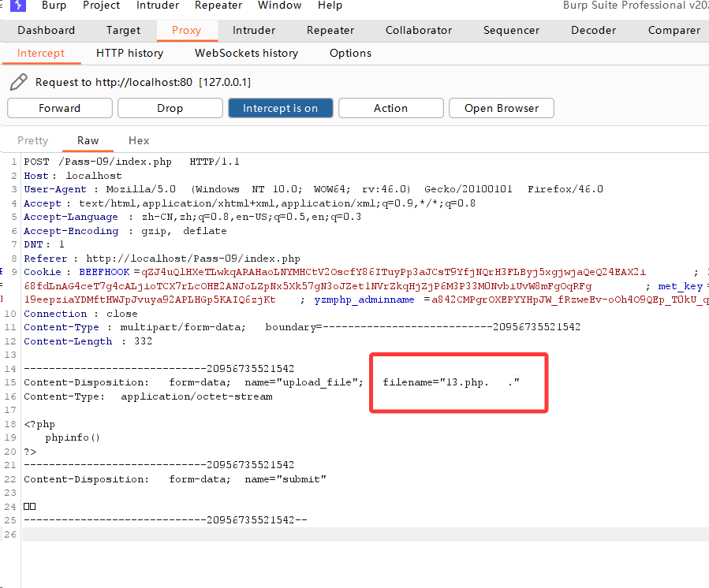Viewport: 709px width, 588px height.
Task: Click the filename="13.php. ." value
Action: (451, 382)
